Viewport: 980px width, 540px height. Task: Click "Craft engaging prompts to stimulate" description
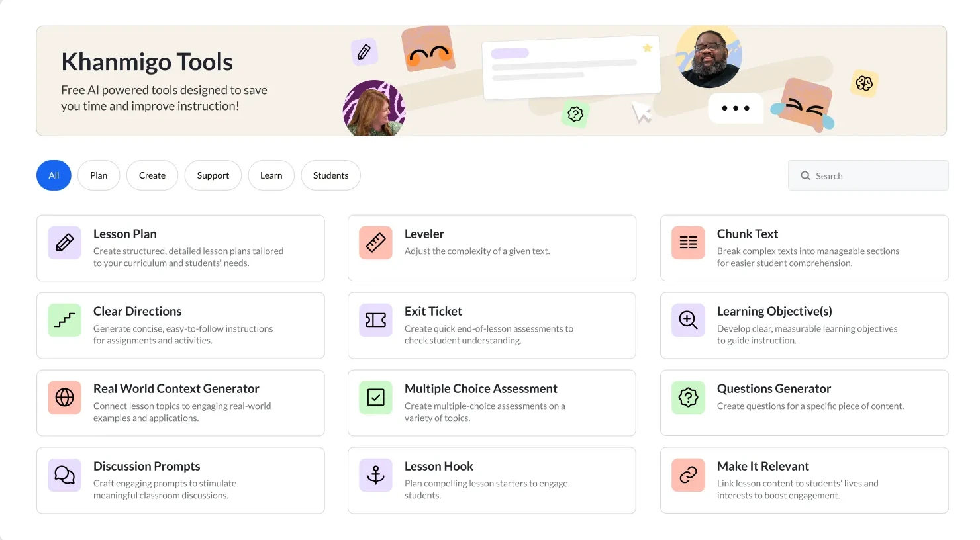165,489
